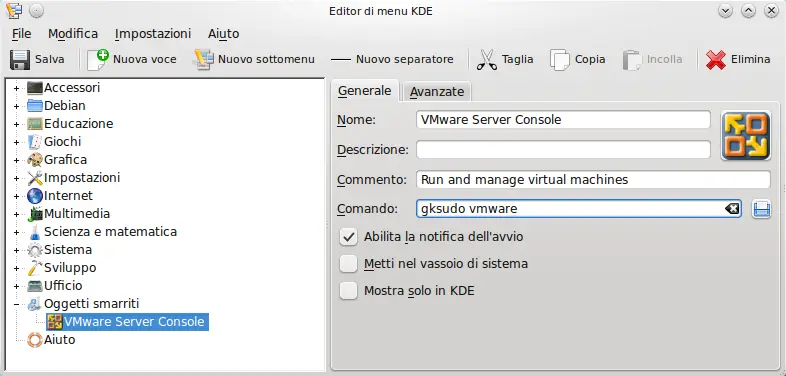
Task: Expand the Ufficio tree branch
Action: pyautogui.click(x=16, y=286)
